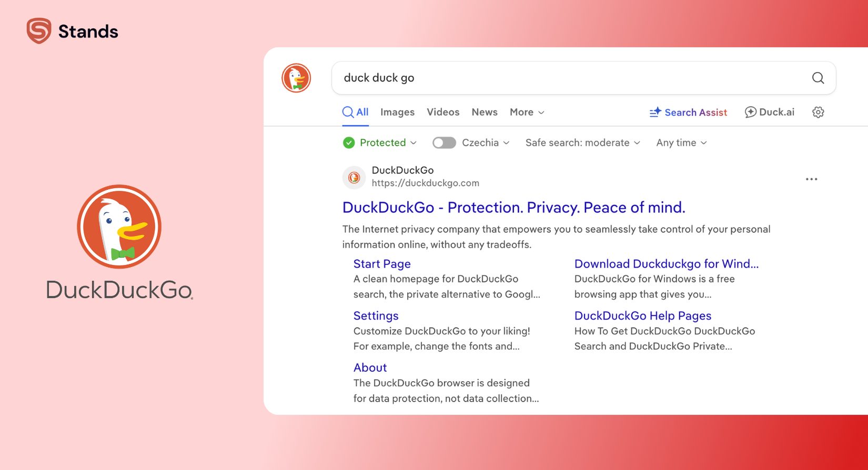
Task: Click the Search Assist sparkle icon
Action: click(655, 112)
